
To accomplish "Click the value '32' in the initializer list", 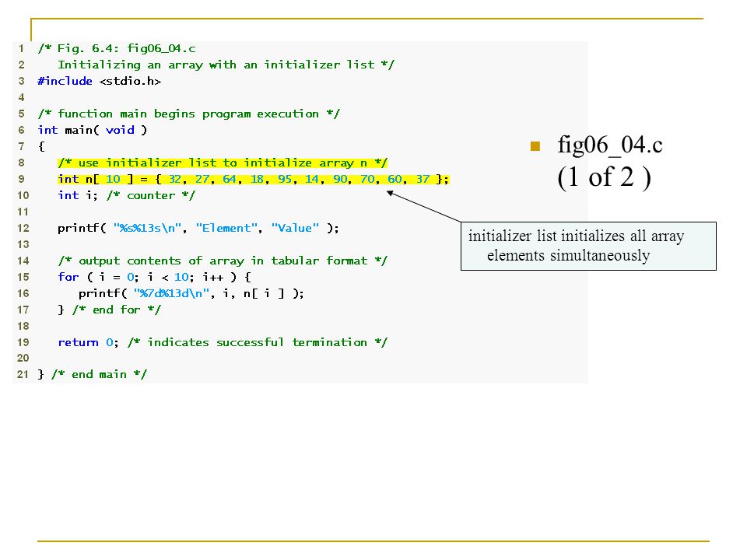I will pos(175,179).
